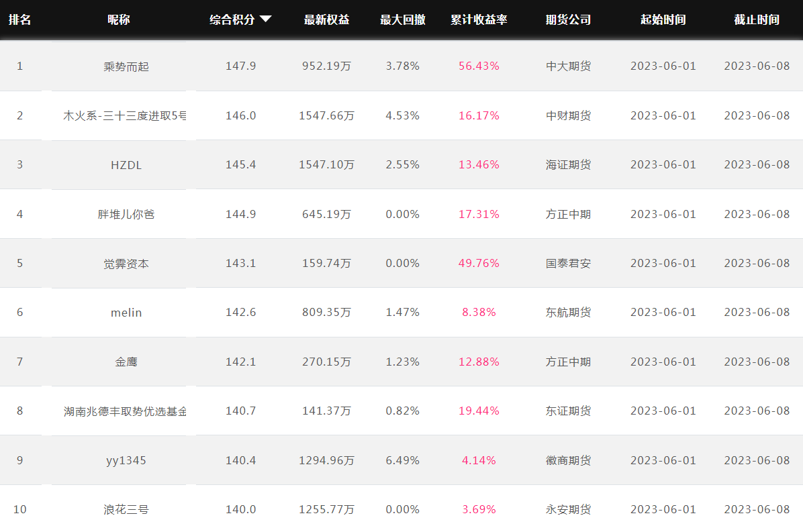Select nickname 觉霁资本
803x532 pixels.
click(x=126, y=264)
